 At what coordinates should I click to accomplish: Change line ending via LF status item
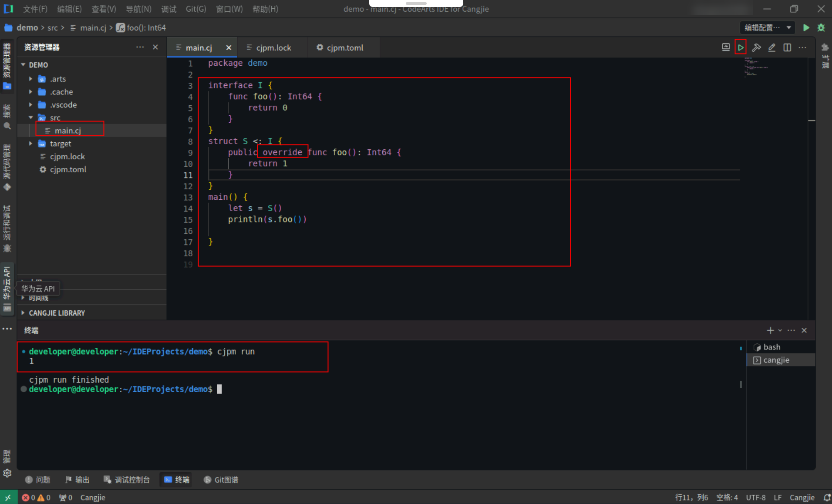(778, 497)
